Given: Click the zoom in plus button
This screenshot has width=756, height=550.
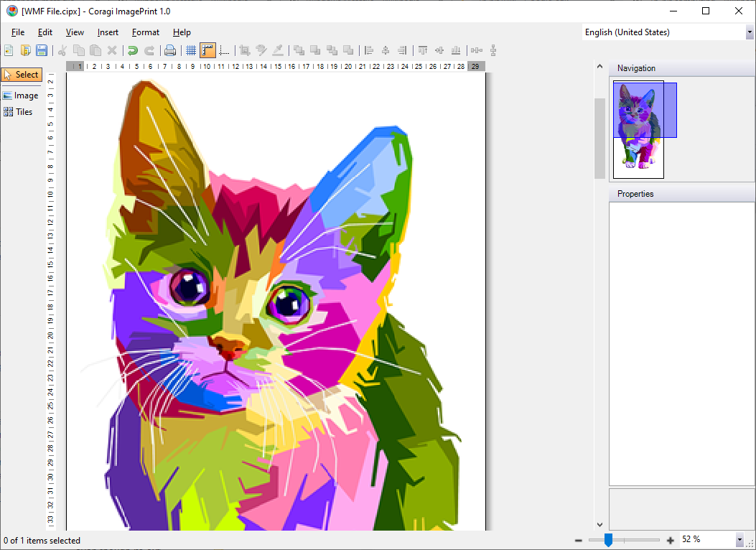Looking at the screenshot, I should click(670, 541).
